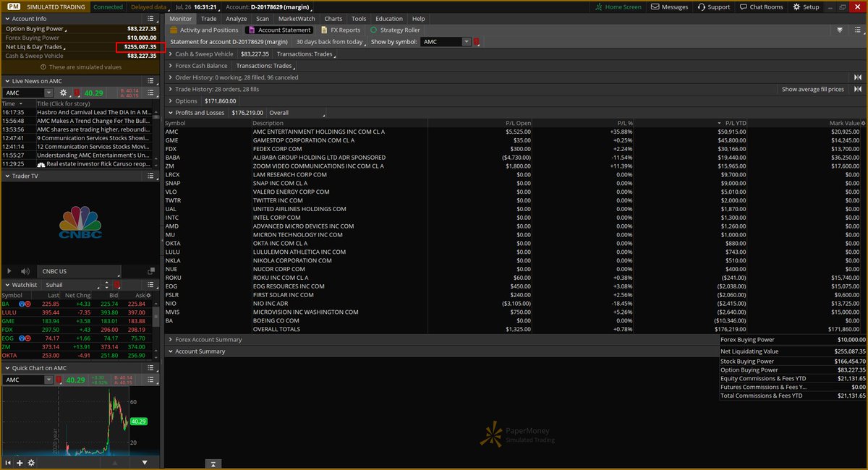
Task: Open Quick Chart panel list menu
Action: pyautogui.click(x=151, y=368)
